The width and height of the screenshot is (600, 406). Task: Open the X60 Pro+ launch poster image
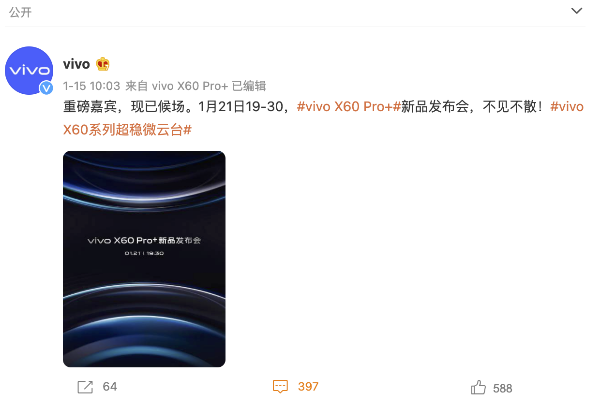click(x=144, y=259)
